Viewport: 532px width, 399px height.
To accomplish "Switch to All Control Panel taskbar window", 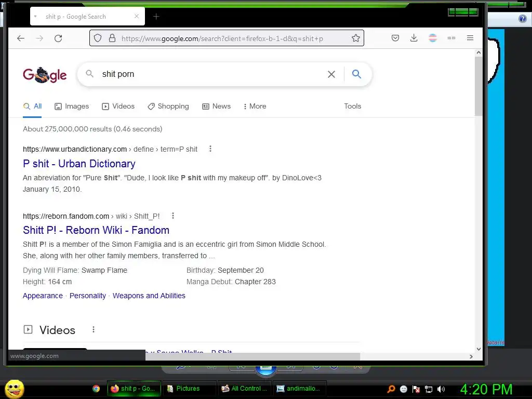I will [x=244, y=389].
